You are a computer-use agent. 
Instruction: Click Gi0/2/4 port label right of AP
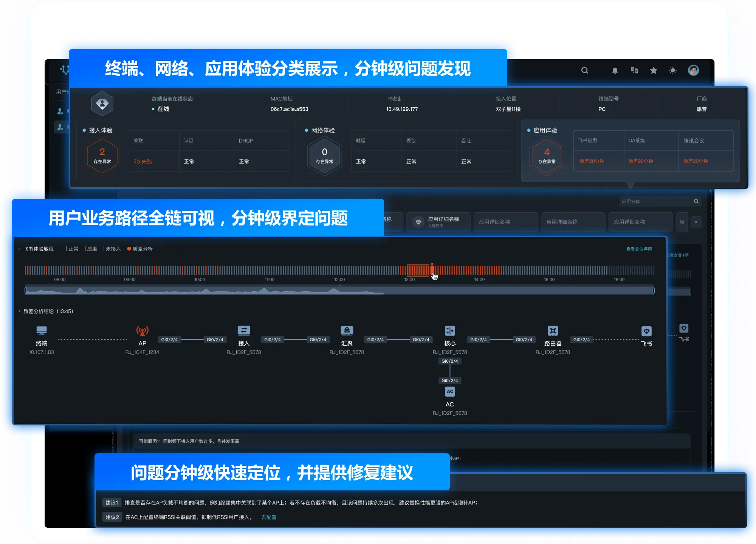[x=169, y=340]
